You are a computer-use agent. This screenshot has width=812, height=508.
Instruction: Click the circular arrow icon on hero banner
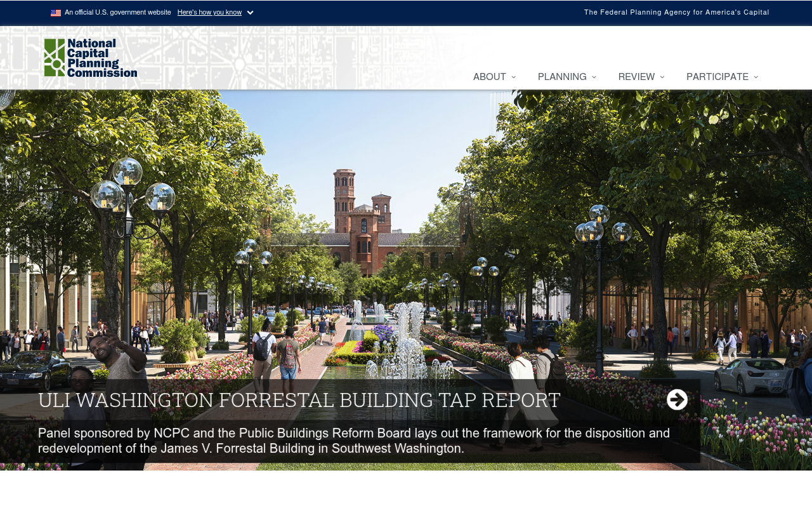coord(677,399)
